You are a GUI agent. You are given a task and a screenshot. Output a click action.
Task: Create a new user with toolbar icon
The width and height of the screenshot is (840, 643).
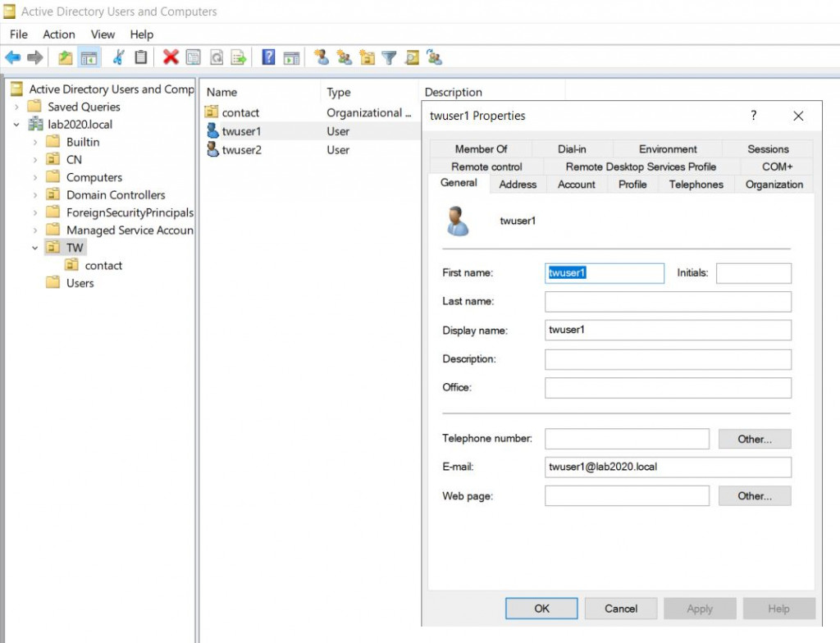click(322, 57)
